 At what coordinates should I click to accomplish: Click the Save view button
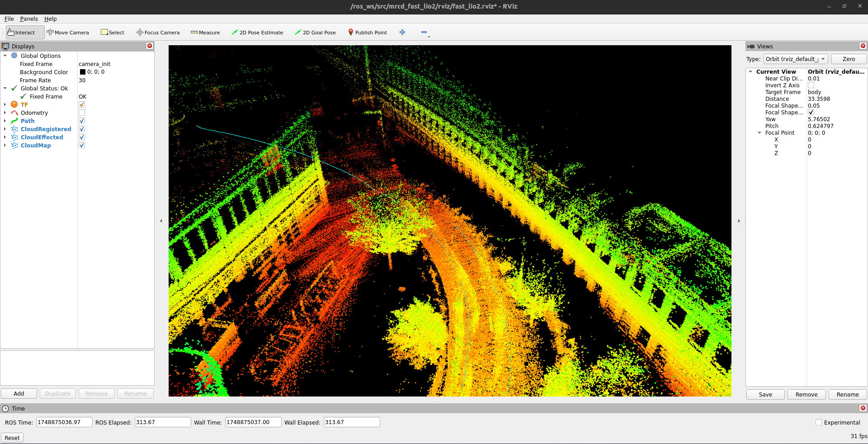[765, 395]
